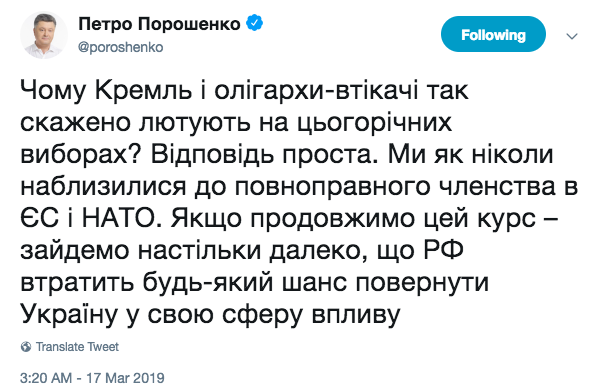Open the display name Петро Порошенко
Image resolution: width=605 pixels, height=390 pixels.
[159, 24]
